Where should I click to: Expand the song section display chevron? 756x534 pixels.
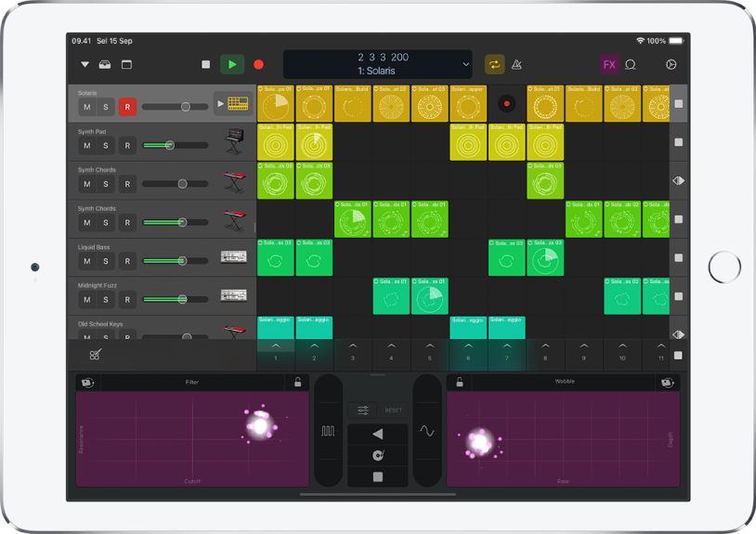[465, 64]
